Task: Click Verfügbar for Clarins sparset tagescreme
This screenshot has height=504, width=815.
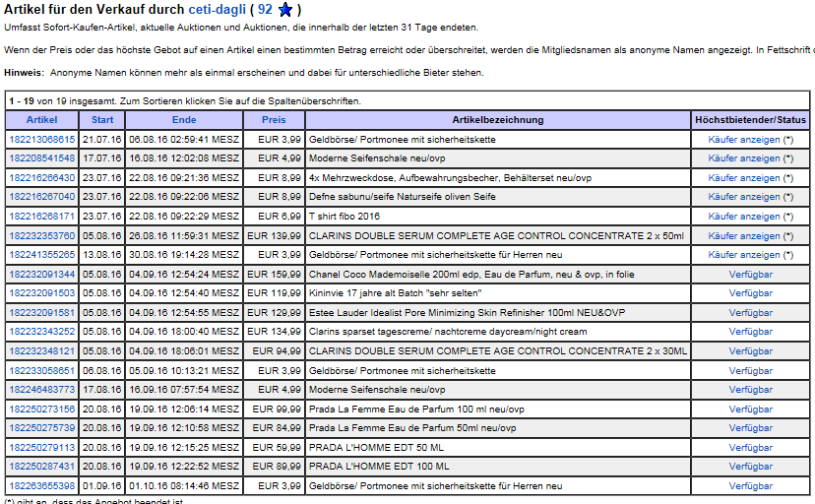Action: click(x=751, y=332)
